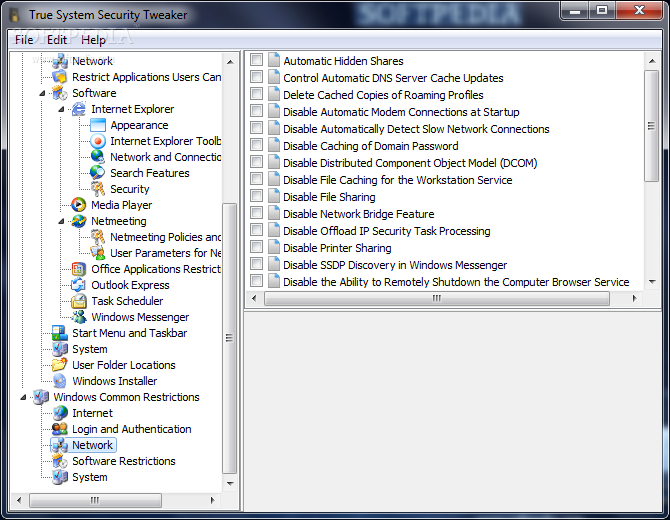Screen dimensions: 670x520
Task: Tick Delete Cached Copies of Roaming Profiles
Action: tap(256, 94)
